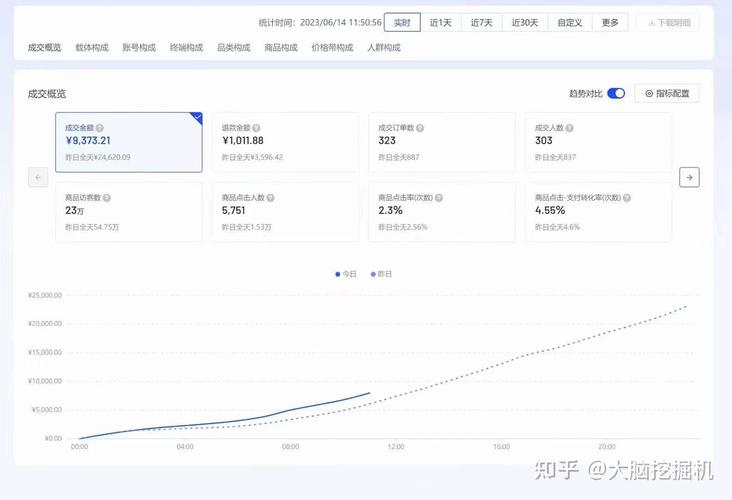732x500 pixels.
Task: Click the gear icon in 指标配置 button
Action: (x=649, y=93)
